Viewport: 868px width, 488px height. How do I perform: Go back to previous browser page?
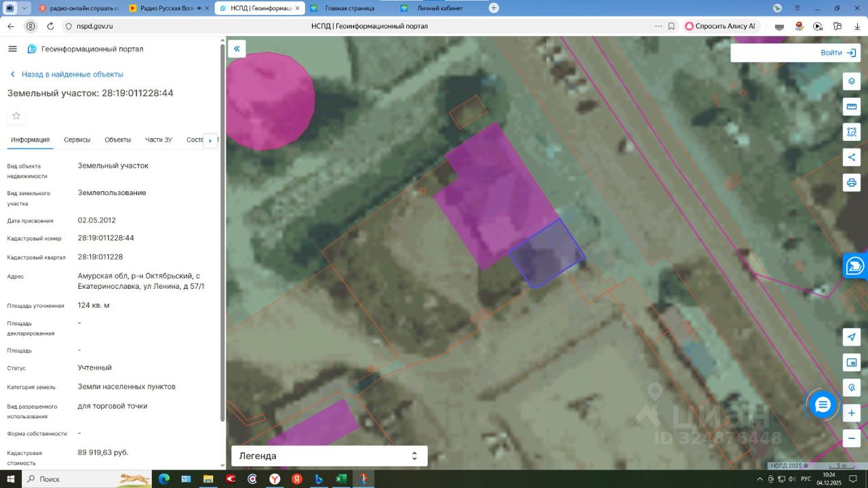tap(11, 26)
